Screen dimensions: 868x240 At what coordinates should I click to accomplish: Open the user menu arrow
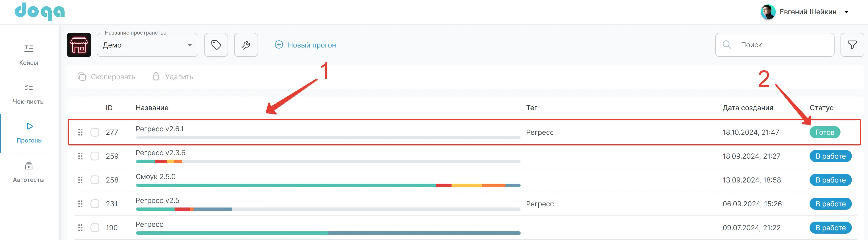point(846,12)
